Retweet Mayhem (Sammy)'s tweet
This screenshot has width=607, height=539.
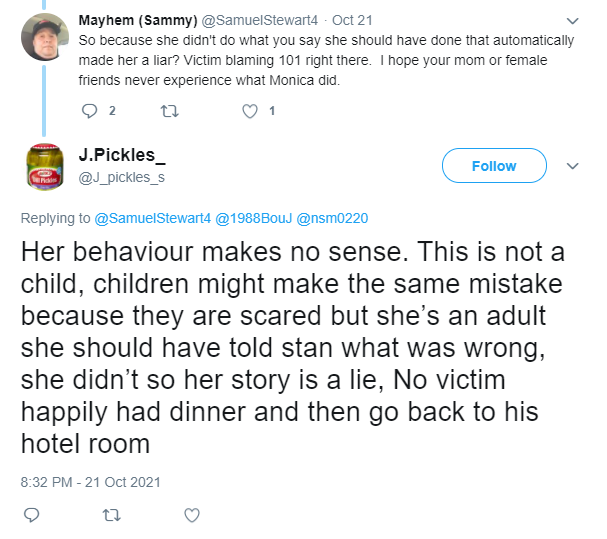click(170, 112)
